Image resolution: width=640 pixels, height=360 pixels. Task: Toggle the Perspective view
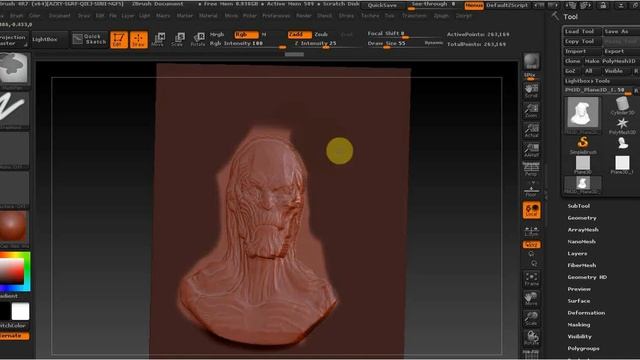click(531, 169)
